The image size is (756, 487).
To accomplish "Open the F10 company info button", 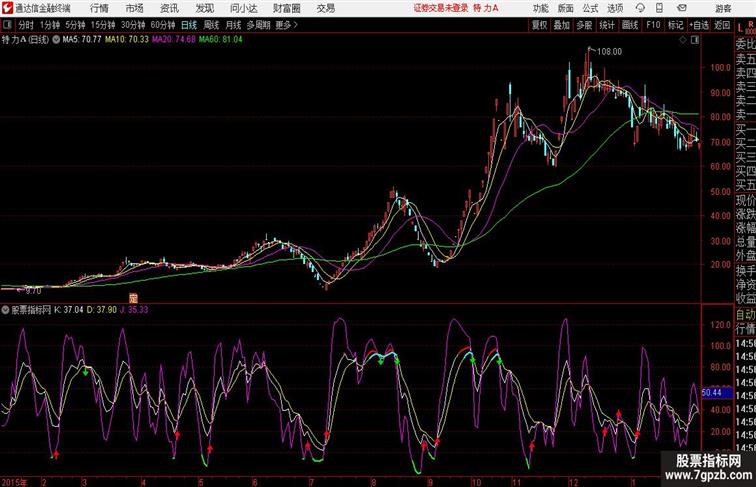I will click(653, 25).
